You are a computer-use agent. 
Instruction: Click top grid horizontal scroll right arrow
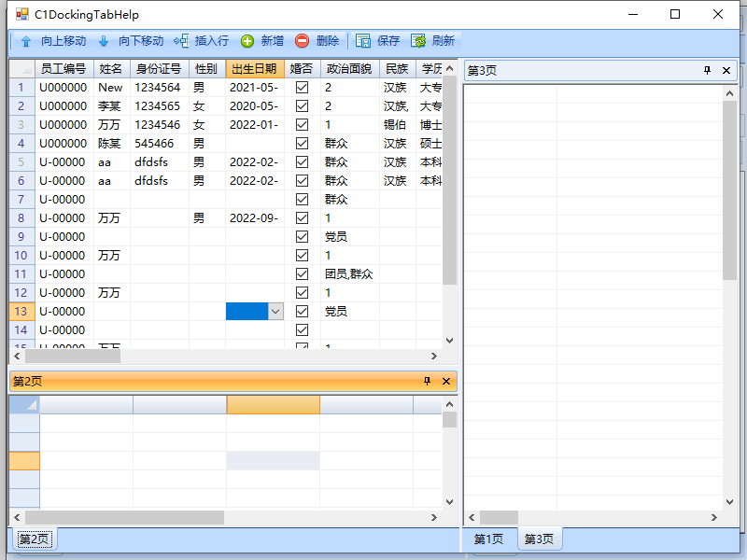click(x=433, y=356)
